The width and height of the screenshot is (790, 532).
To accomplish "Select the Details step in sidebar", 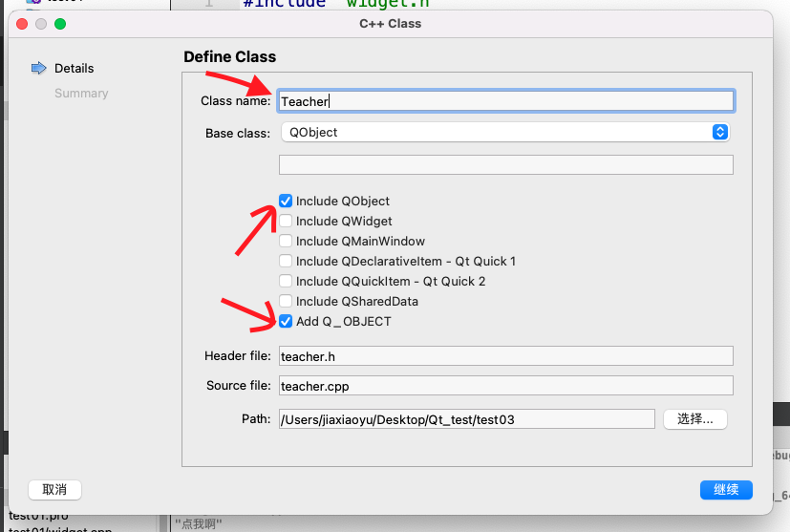I will point(75,69).
